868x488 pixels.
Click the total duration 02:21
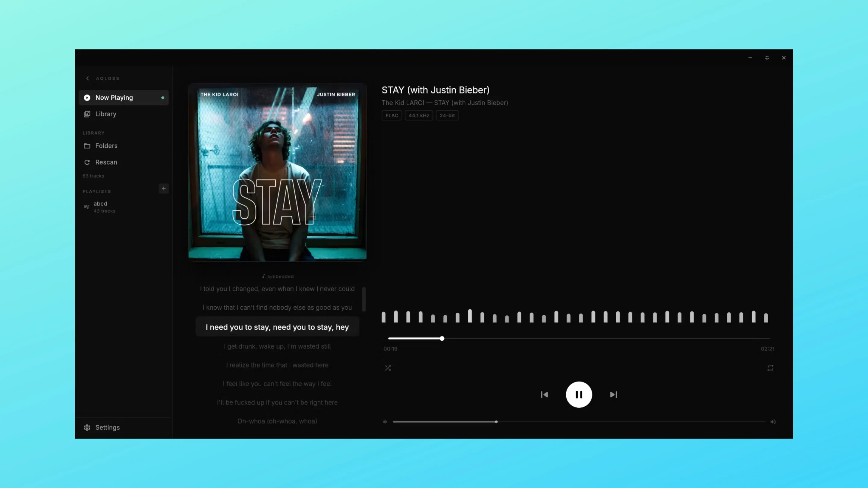767,349
